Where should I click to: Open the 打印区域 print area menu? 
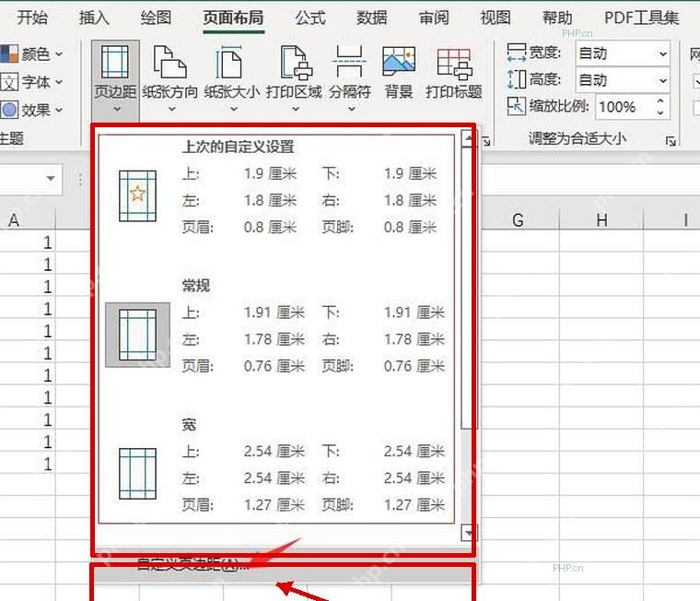(294, 79)
